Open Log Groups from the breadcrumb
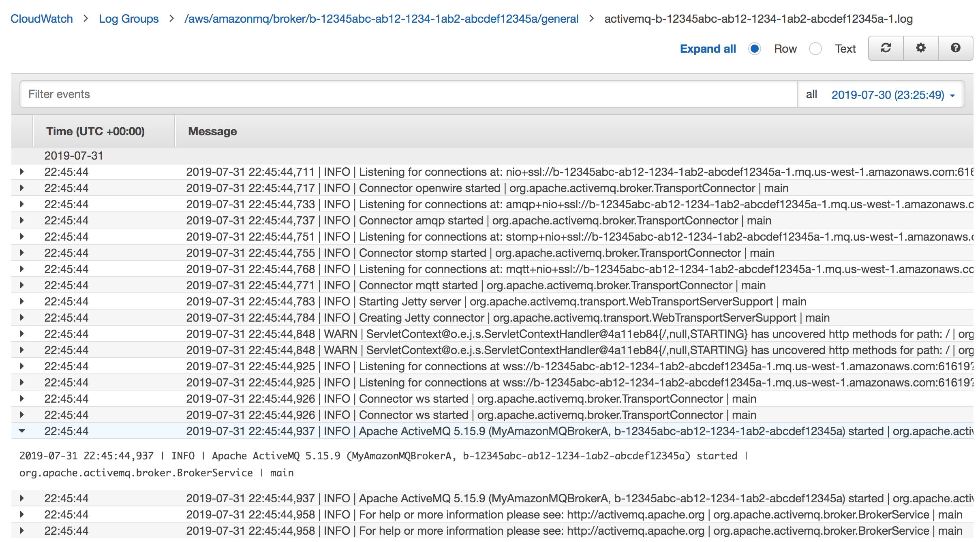 coord(129,19)
